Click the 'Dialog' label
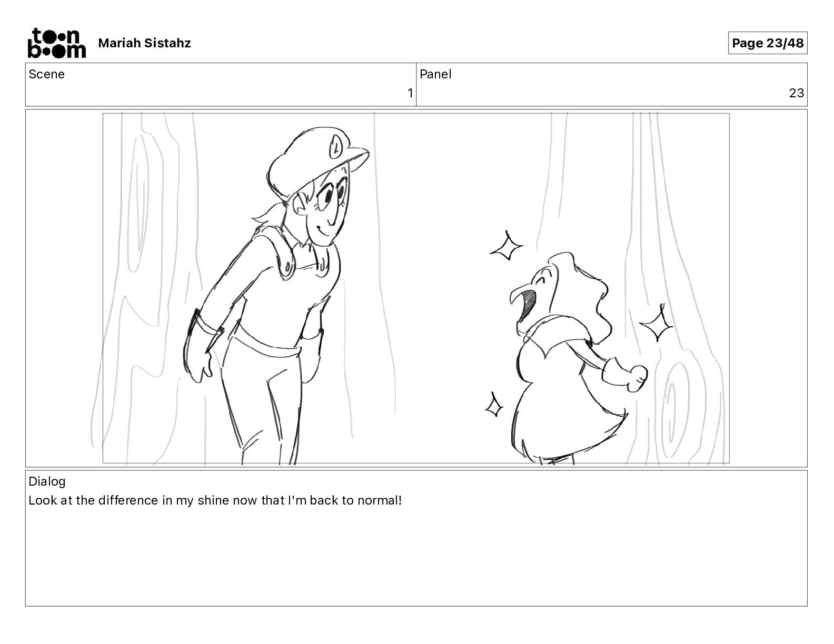 click(x=47, y=481)
